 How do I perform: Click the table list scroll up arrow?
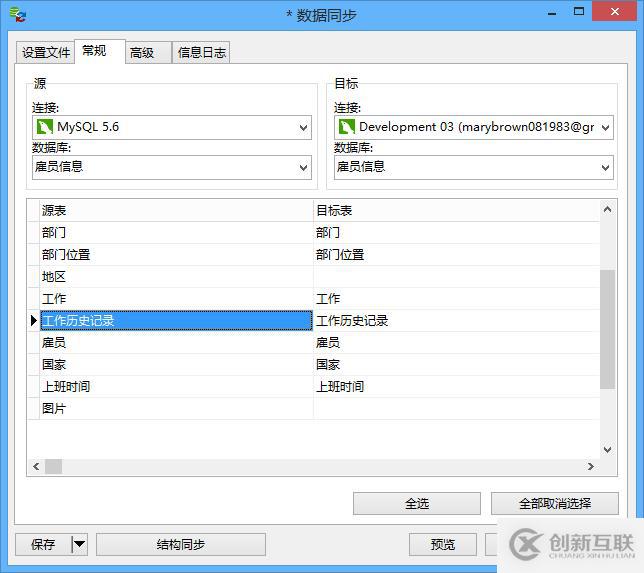(607, 209)
